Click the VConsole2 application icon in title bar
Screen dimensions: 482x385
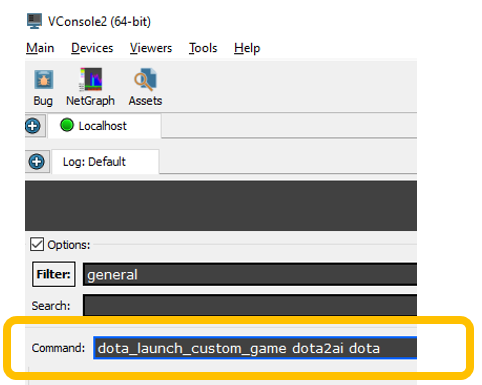click(34, 21)
